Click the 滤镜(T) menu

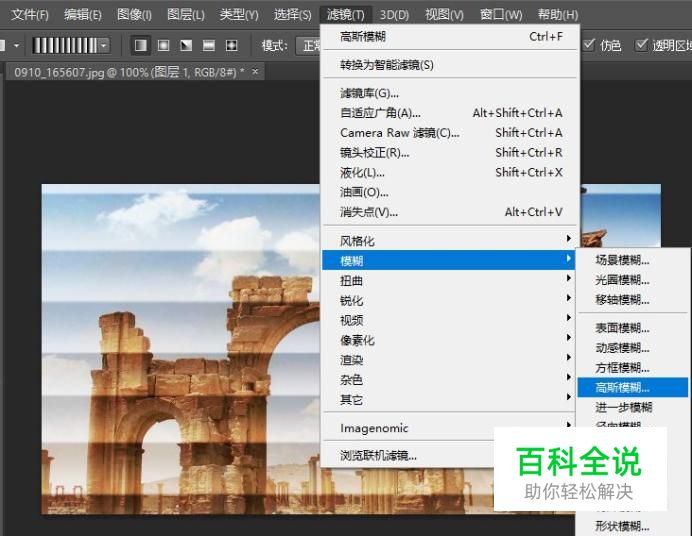coord(346,15)
